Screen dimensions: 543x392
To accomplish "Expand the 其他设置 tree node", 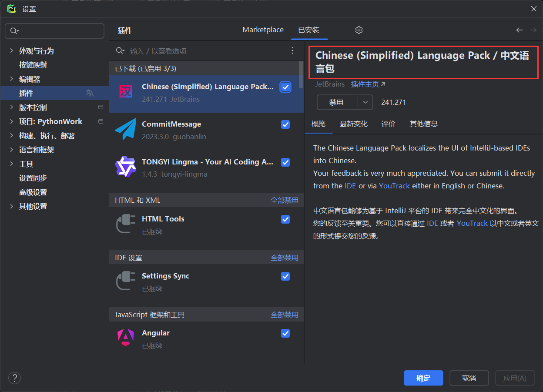I will pyautogui.click(x=11, y=206).
